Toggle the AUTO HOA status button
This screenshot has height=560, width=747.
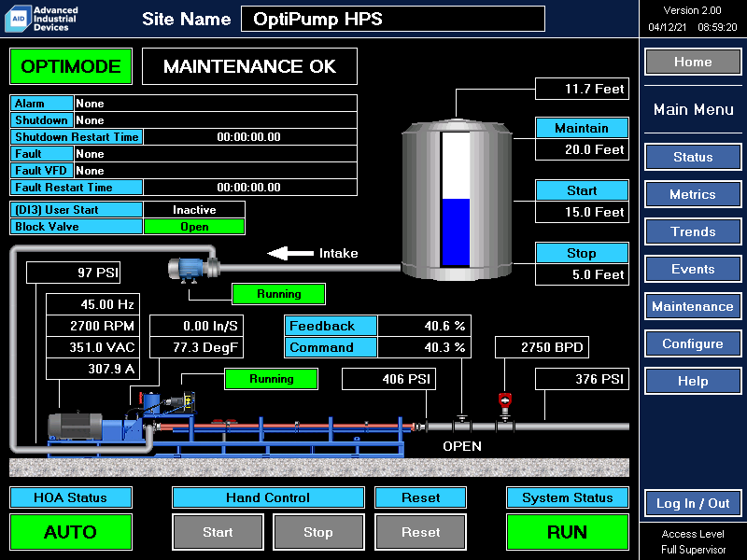(71, 532)
